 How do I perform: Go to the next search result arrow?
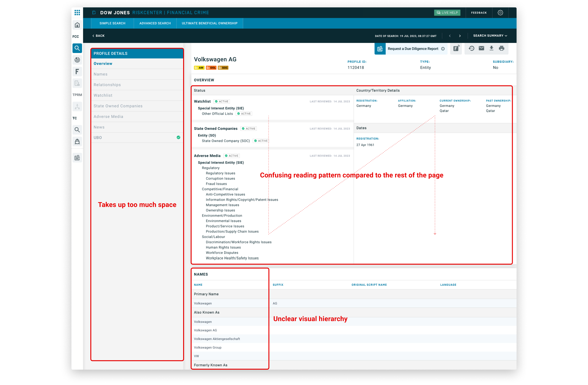(460, 36)
